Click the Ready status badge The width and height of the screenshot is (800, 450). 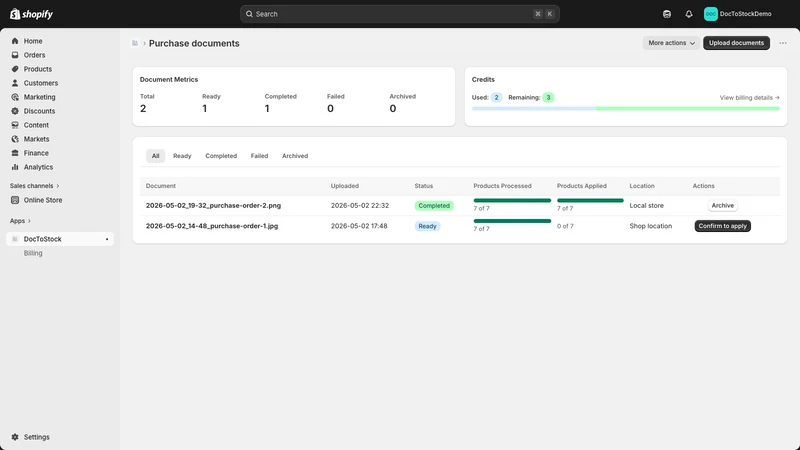click(x=427, y=226)
